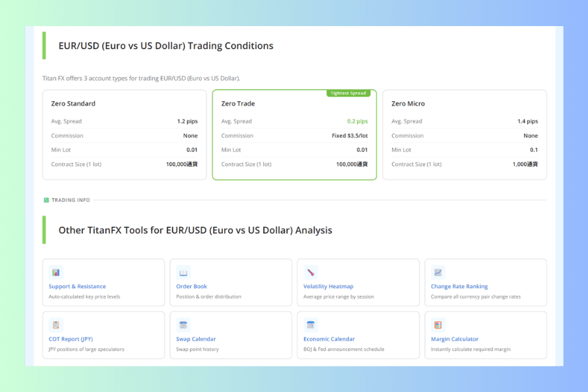Click Zero Trade's Min Lot 0.01 value
Viewport: 588px width, 392px height.
pos(362,150)
